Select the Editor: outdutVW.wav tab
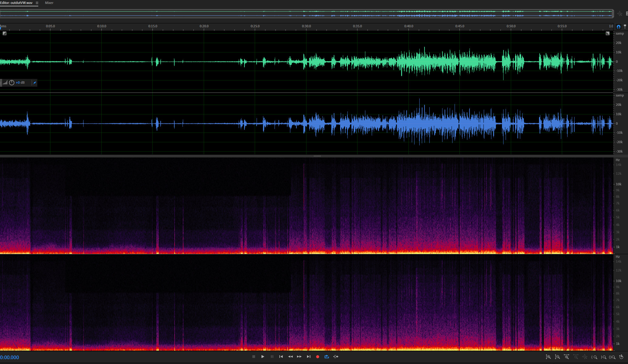Viewport: 628px width, 364px height. pos(16,3)
